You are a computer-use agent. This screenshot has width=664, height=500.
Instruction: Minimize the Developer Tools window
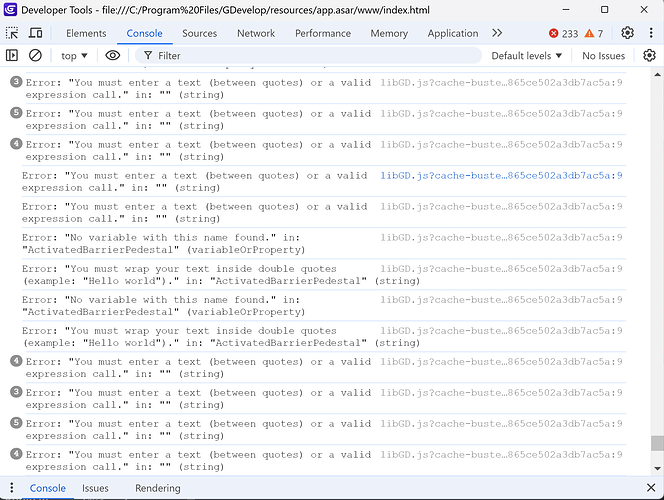point(566,9)
